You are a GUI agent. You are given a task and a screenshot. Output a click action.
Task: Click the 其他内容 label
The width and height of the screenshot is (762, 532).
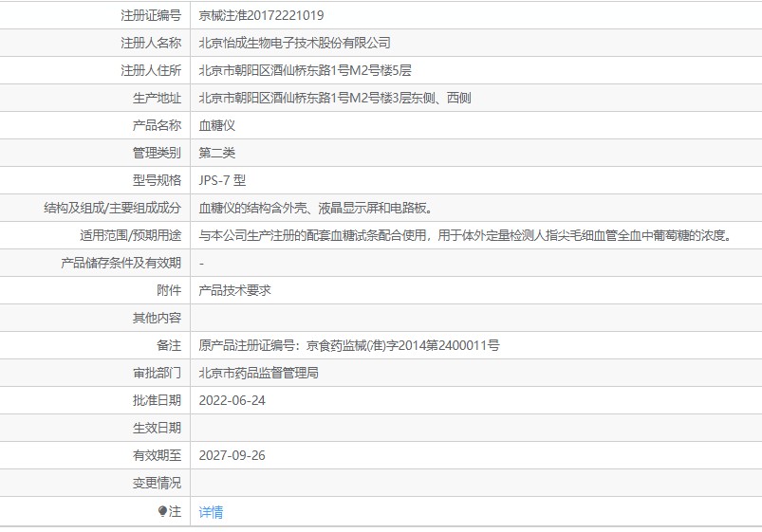tap(157, 318)
